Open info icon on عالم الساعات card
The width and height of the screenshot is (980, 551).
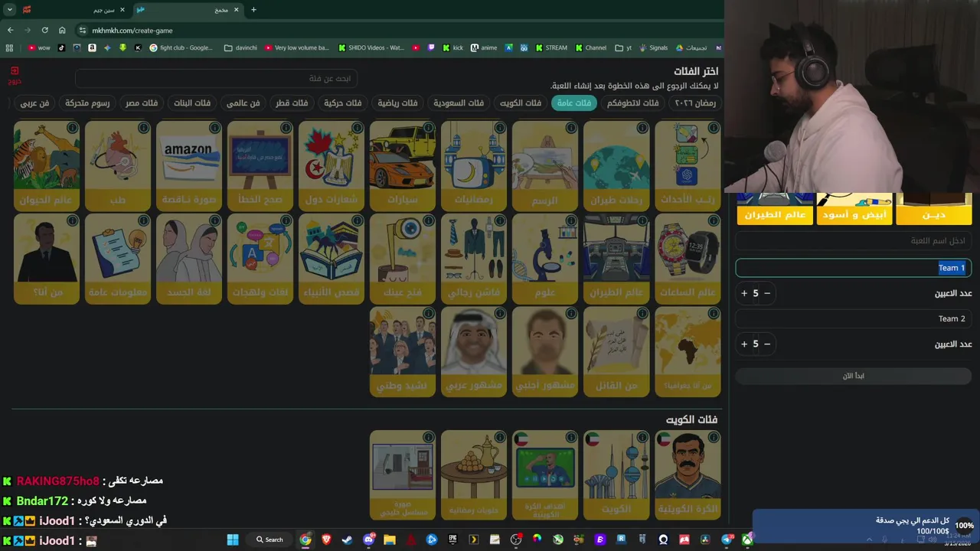pos(713,220)
